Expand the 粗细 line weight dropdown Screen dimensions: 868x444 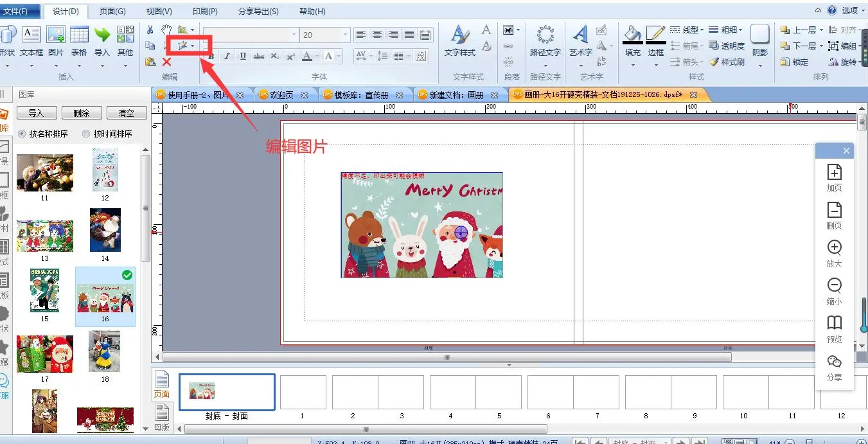[x=741, y=30]
